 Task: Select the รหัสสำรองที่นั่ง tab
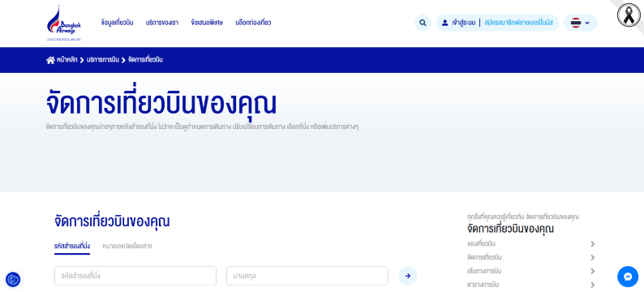point(72,247)
